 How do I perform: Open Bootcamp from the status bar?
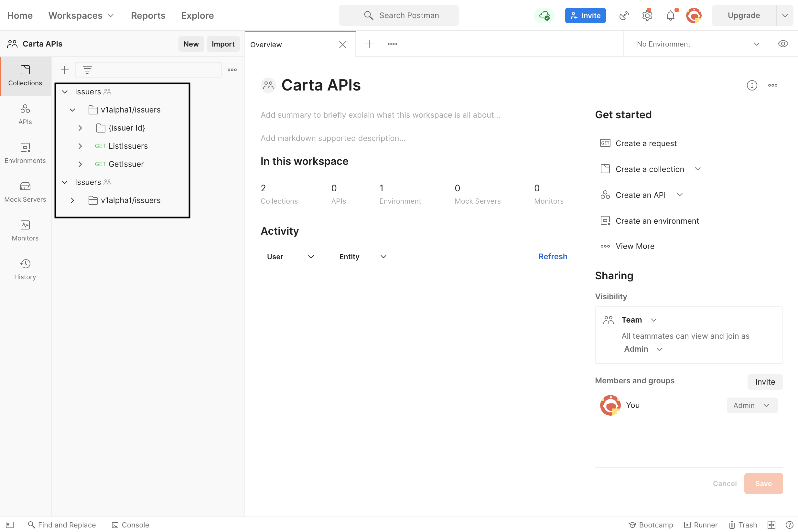click(x=651, y=525)
